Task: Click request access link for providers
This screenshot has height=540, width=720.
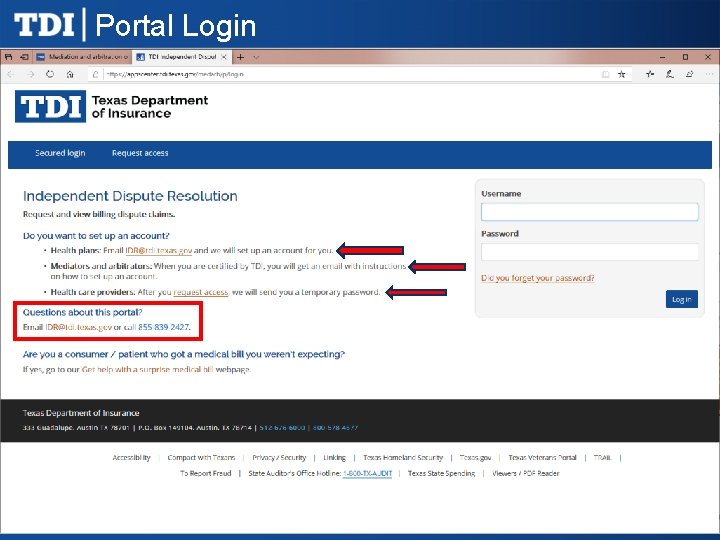Action: (201, 292)
